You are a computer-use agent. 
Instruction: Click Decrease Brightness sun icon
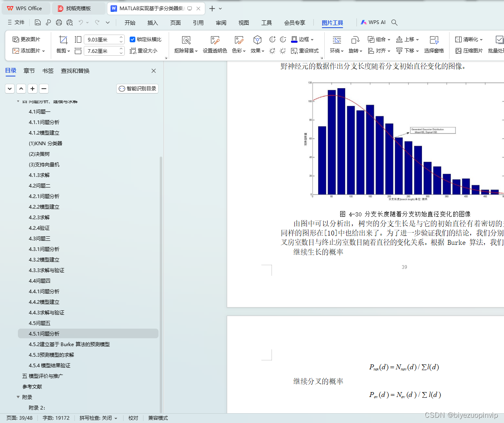(x=283, y=51)
